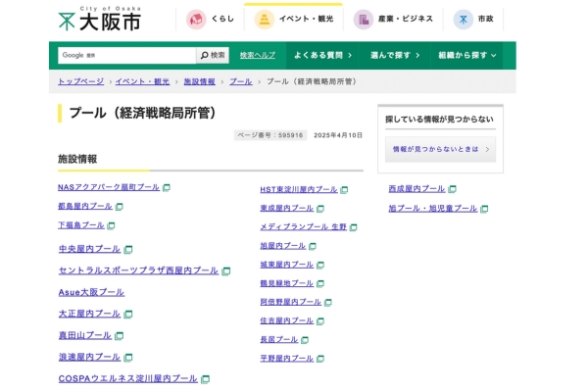Open the 検索ヘルプ link
Image resolution: width=588 pixels, height=392 pixels.
[x=258, y=55]
